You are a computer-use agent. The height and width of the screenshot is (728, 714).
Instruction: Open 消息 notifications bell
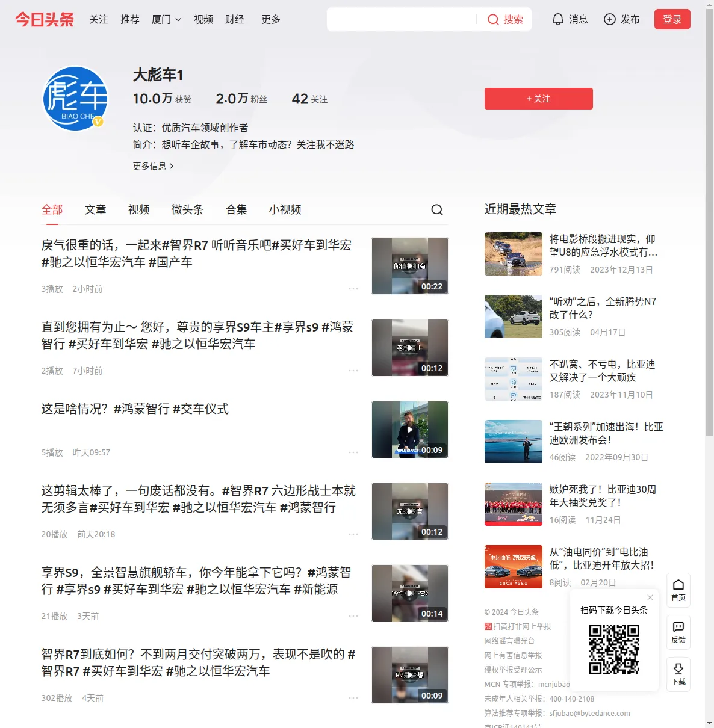tap(558, 20)
